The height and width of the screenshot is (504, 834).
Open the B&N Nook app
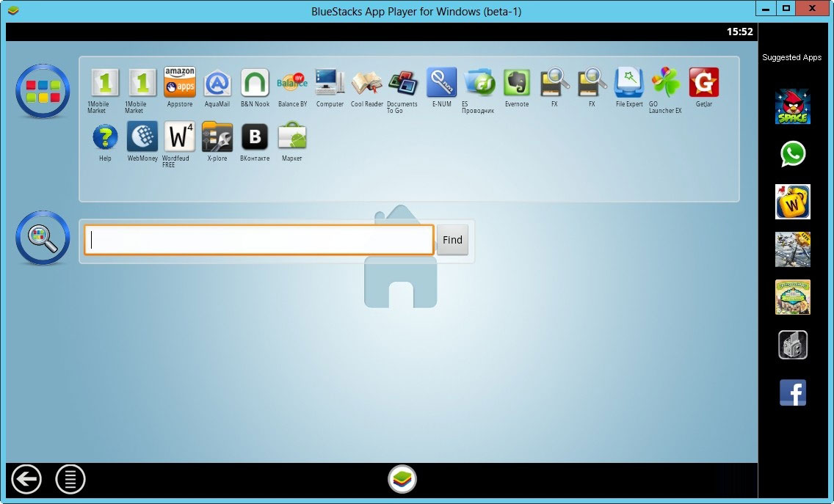pyautogui.click(x=255, y=82)
